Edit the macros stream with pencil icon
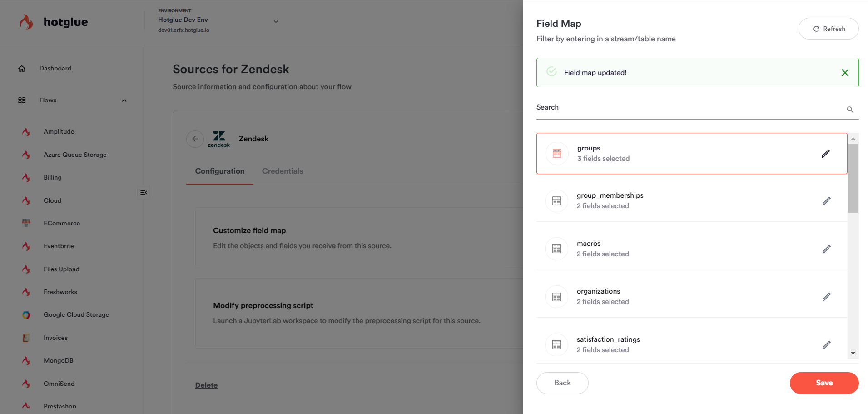The width and height of the screenshot is (868, 414). point(826,249)
